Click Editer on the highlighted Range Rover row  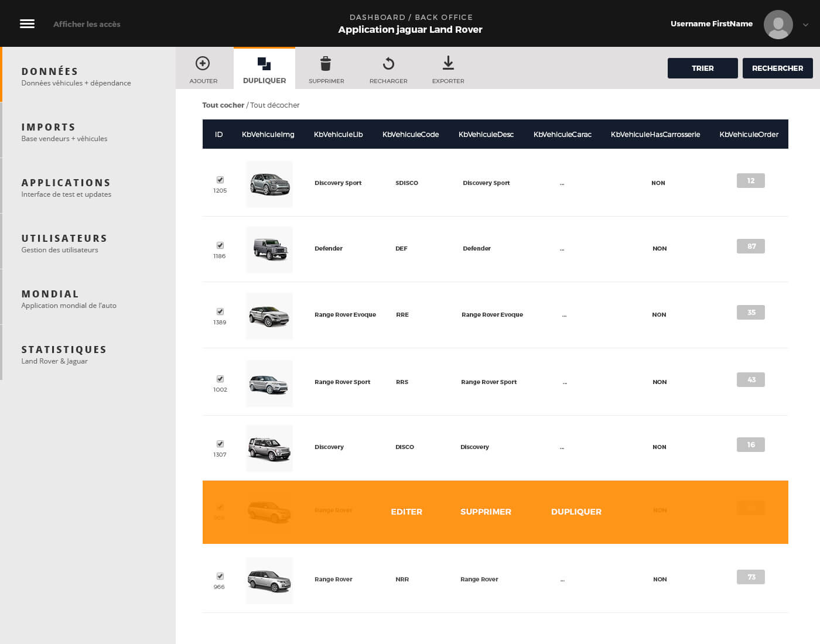406,511
